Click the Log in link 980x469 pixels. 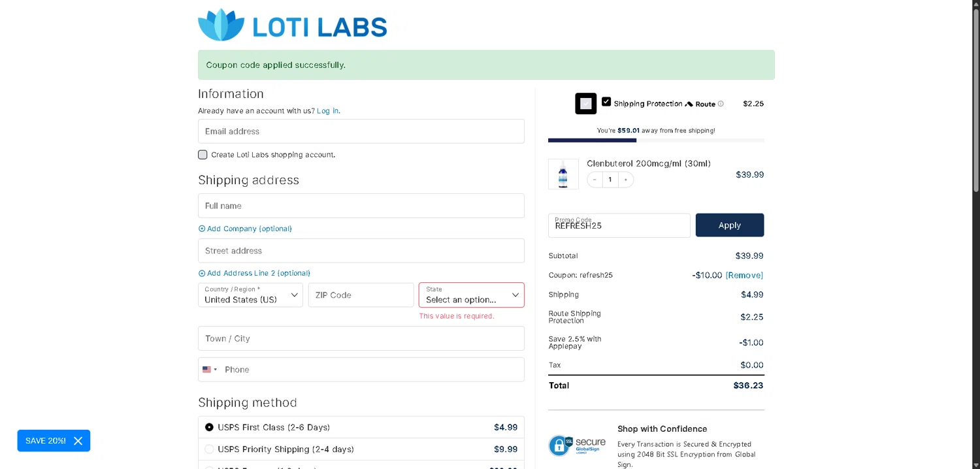[x=327, y=111]
